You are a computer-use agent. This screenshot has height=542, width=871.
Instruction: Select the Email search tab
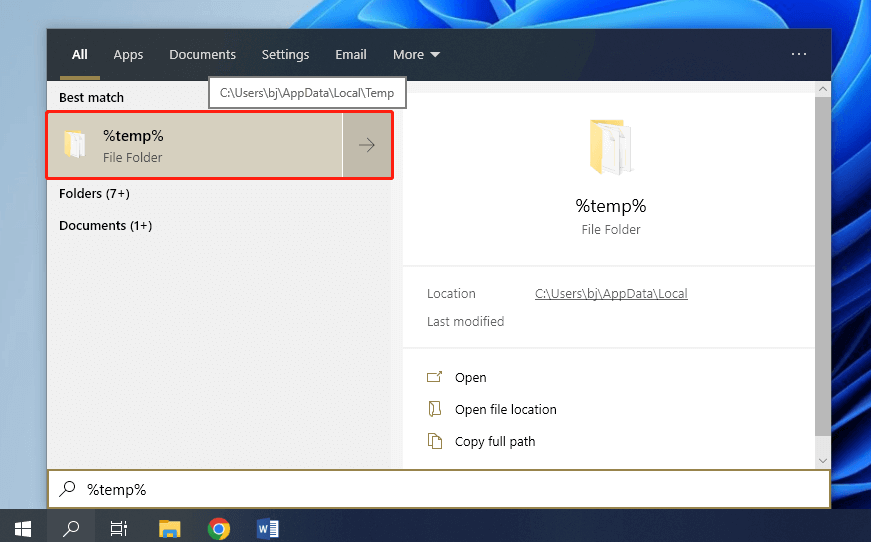click(351, 54)
